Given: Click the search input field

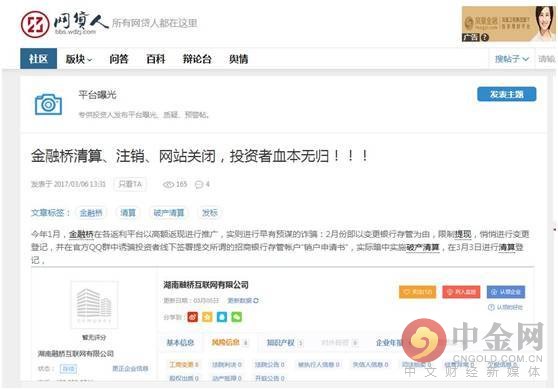Looking at the screenshot, I should [546, 59].
